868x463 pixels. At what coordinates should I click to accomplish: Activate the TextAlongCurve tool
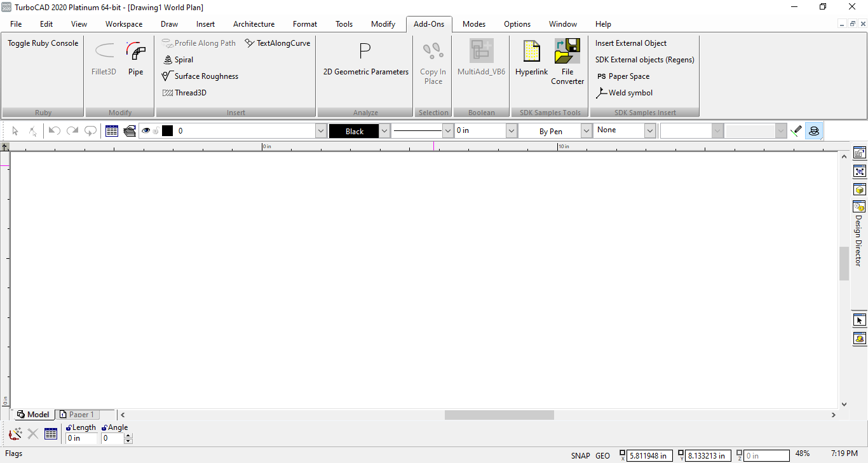277,43
